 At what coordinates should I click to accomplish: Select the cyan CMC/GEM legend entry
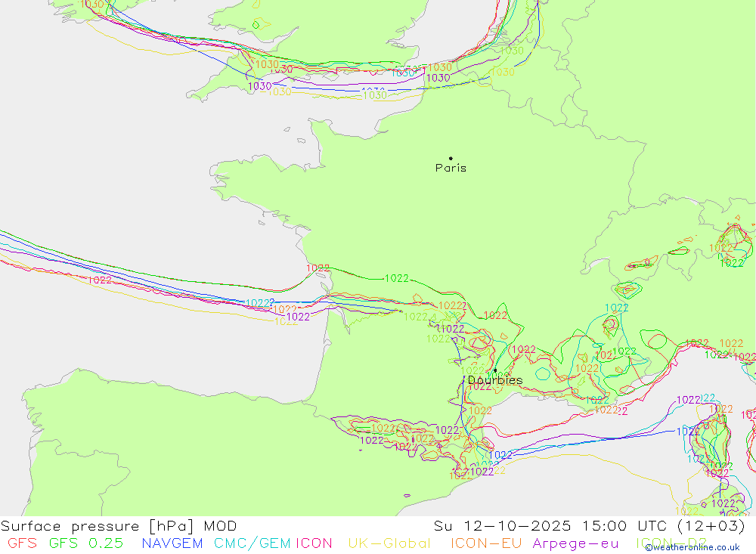click(253, 543)
